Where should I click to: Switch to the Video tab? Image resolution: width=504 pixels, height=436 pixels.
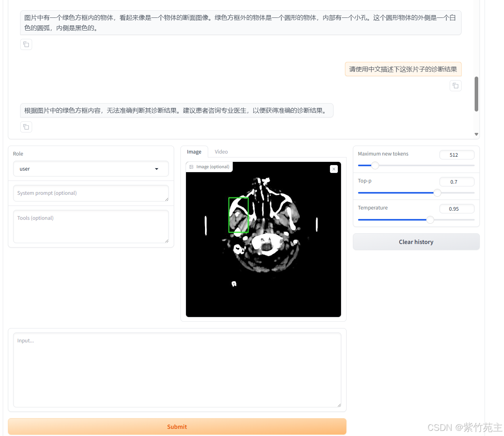pos(221,152)
